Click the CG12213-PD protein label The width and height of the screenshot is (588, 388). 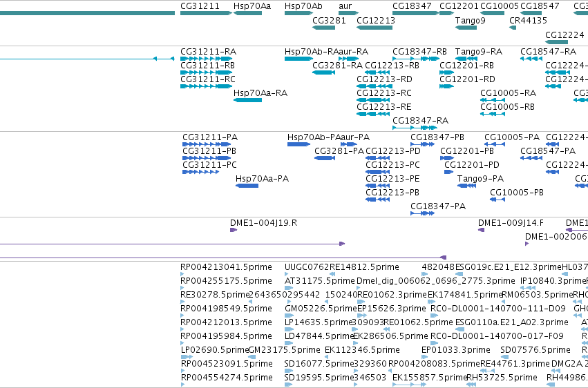(x=393, y=151)
